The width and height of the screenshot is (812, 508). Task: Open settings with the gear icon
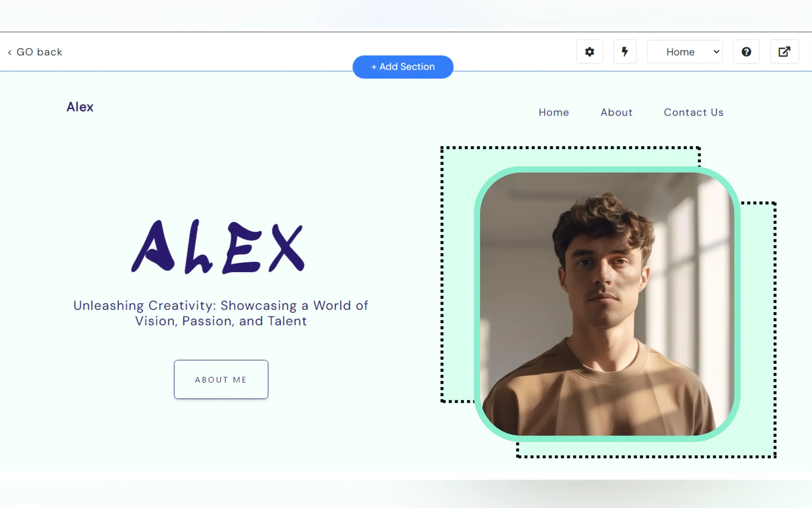coord(589,52)
